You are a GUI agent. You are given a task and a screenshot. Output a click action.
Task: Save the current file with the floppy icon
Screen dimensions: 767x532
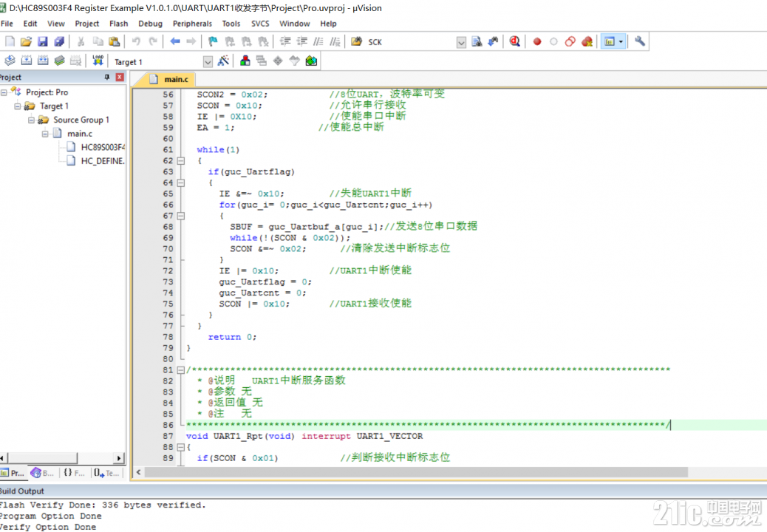point(43,41)
